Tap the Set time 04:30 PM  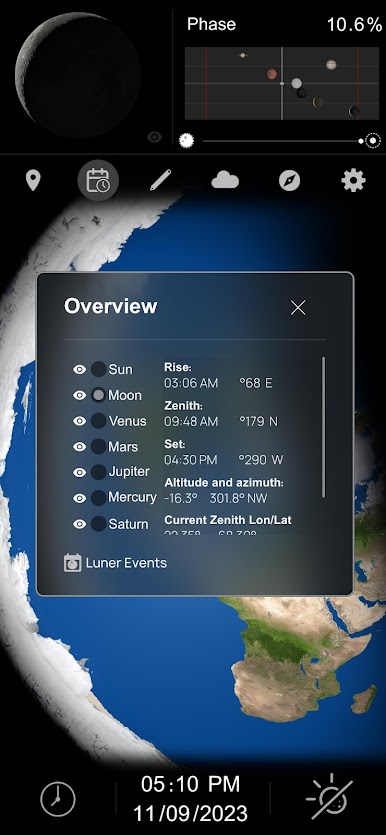[191, 460]
